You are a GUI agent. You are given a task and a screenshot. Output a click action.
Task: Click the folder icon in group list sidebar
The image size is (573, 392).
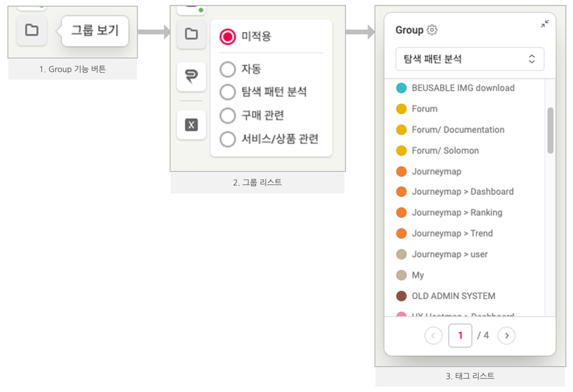pos(191,34)
